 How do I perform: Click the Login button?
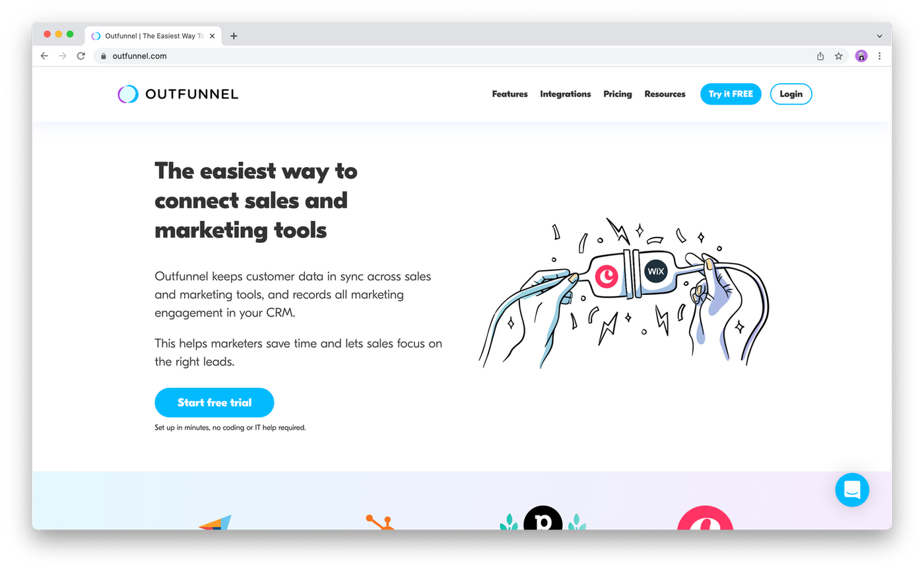[791, 94]
